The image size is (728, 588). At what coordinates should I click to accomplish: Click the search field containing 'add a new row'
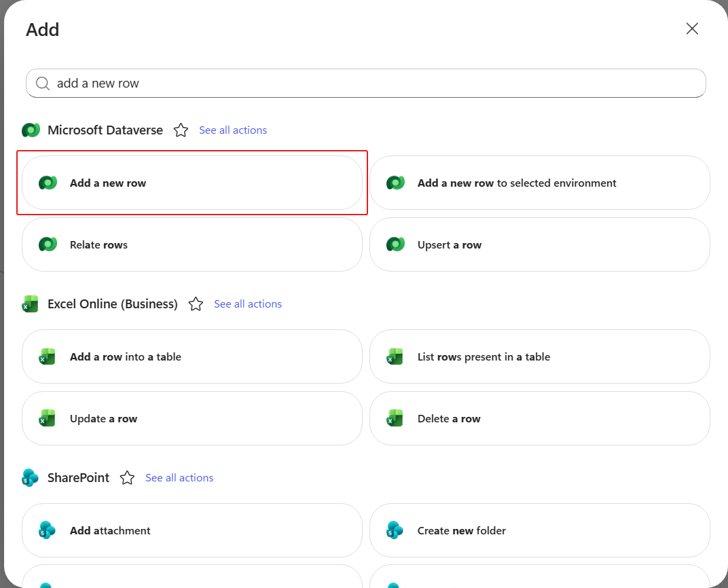[366, 83]
